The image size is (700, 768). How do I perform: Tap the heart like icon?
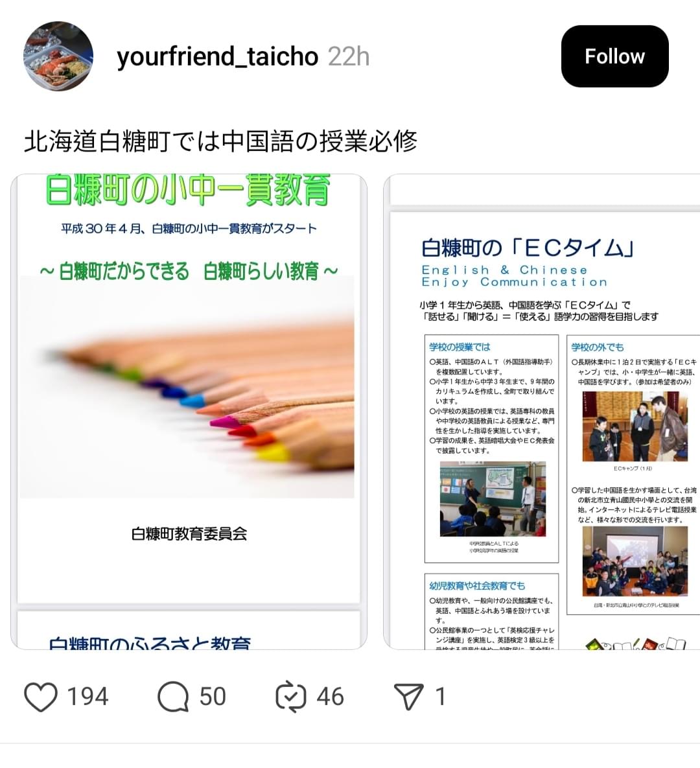(x=41, y=697)
